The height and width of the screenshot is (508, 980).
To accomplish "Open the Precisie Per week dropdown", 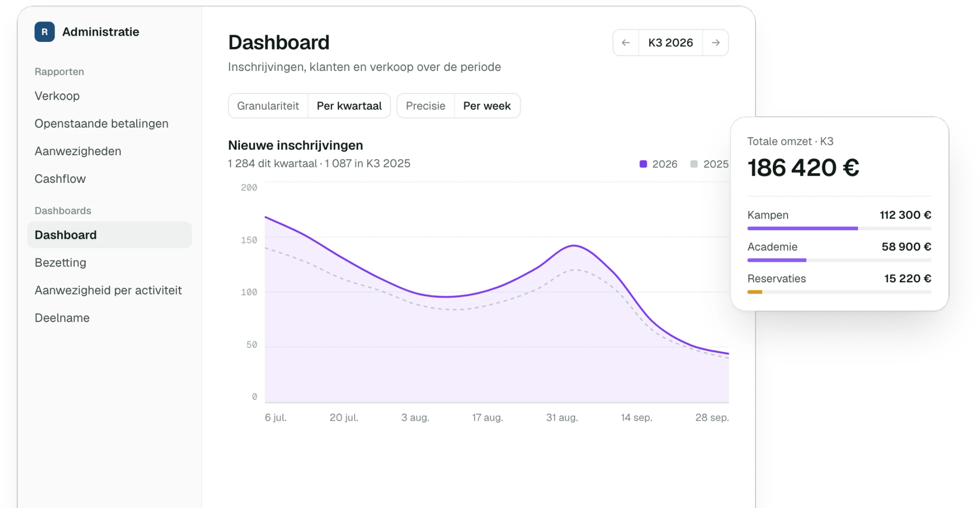I will [x=458, y=106].
